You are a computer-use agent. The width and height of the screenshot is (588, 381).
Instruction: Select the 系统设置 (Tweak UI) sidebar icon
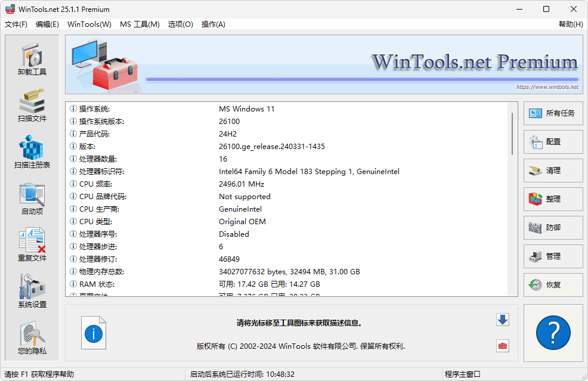(32, 292)
